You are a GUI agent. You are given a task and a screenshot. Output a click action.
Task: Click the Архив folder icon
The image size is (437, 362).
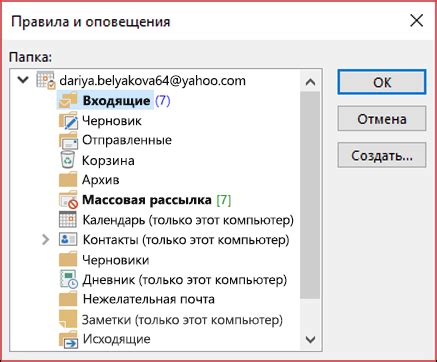click(x=68, y=180)
